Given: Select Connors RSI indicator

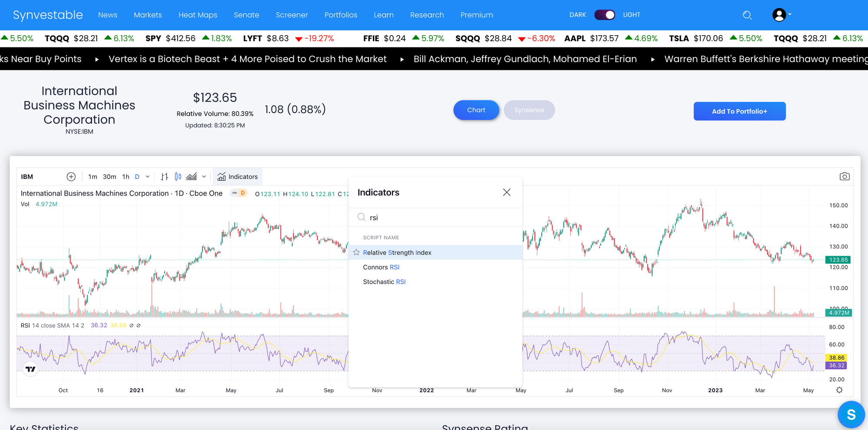Looking at the screenshot, I should click(x=436, y=267).
